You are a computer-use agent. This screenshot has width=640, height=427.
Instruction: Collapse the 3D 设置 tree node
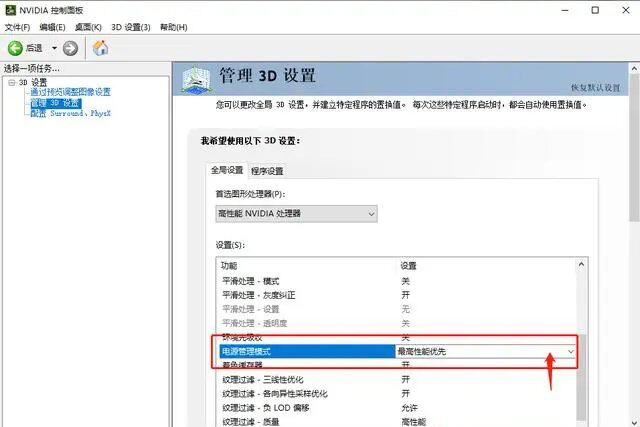pyautogui.click(x=12, y=82)
